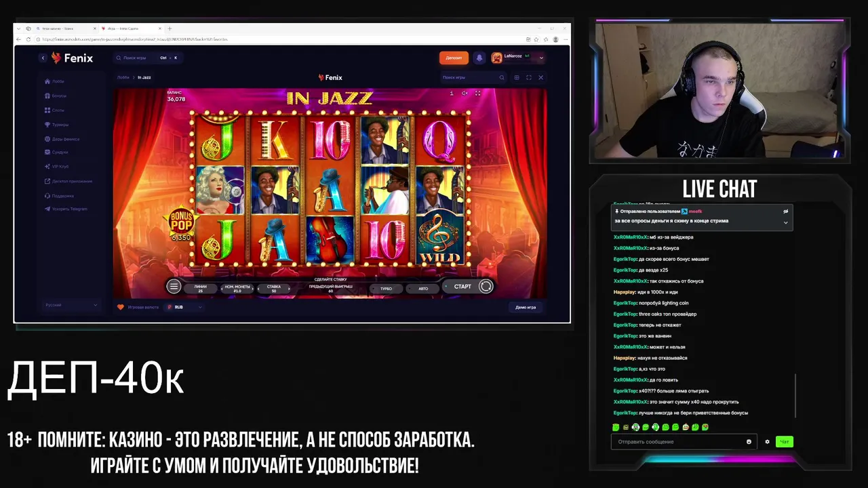Increase the Ставка bet value

pyautogui.click(x=289, y=289)
